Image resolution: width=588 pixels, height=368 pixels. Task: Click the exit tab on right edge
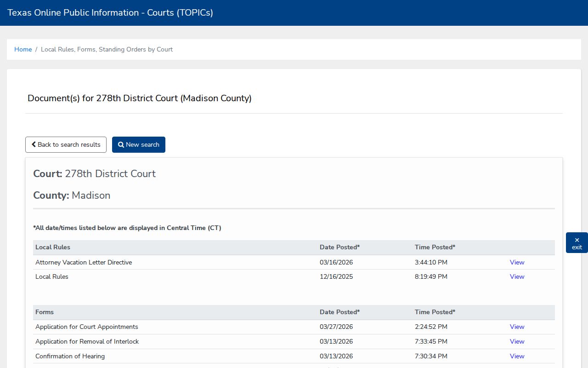(577, 243)
